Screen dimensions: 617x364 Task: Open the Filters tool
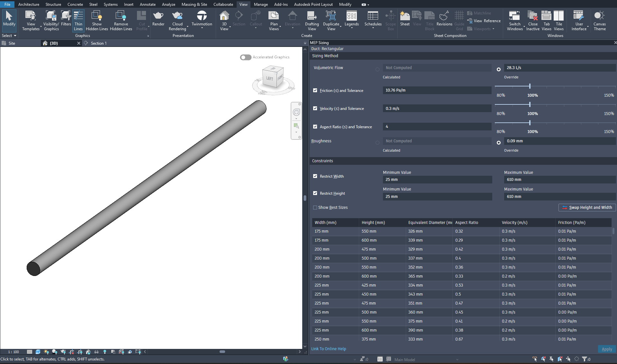coord(66,19)
